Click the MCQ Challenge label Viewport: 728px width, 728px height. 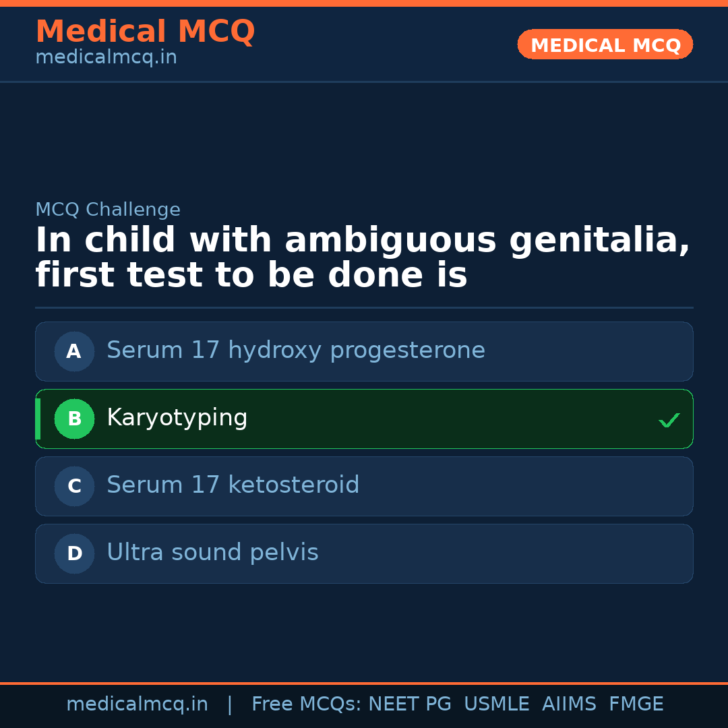(x=108, y=210)
